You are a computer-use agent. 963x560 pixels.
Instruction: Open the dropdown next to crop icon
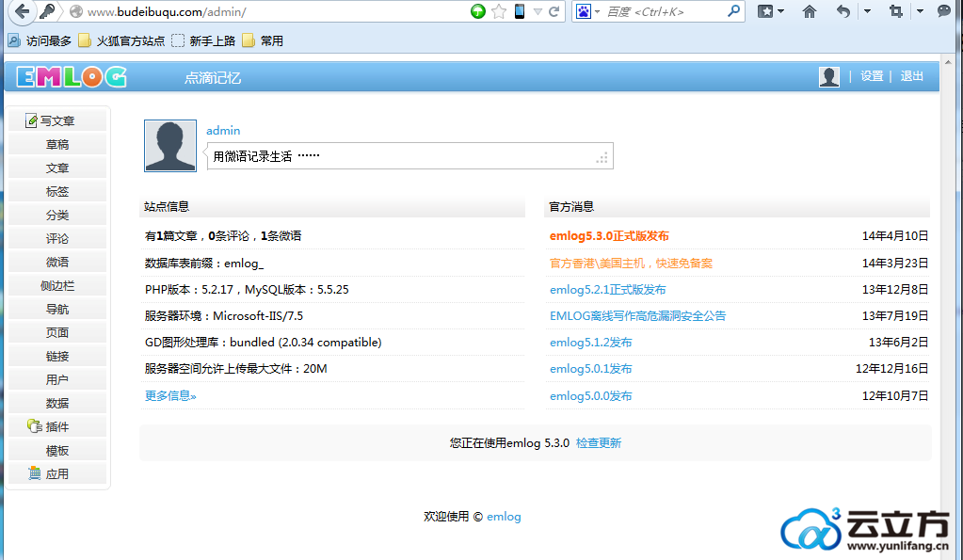coord(920,11)
